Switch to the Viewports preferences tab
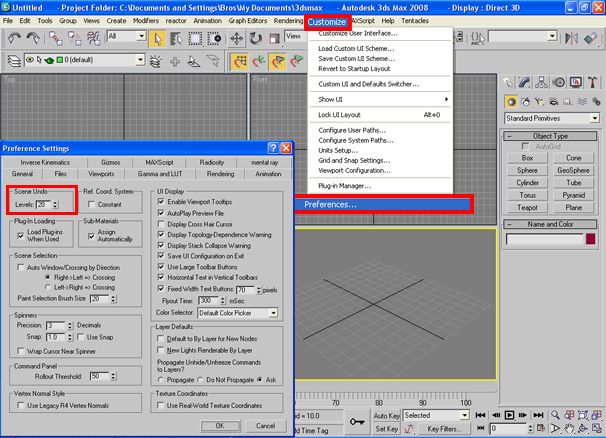606x438 pixels. (x=101, y=174)
